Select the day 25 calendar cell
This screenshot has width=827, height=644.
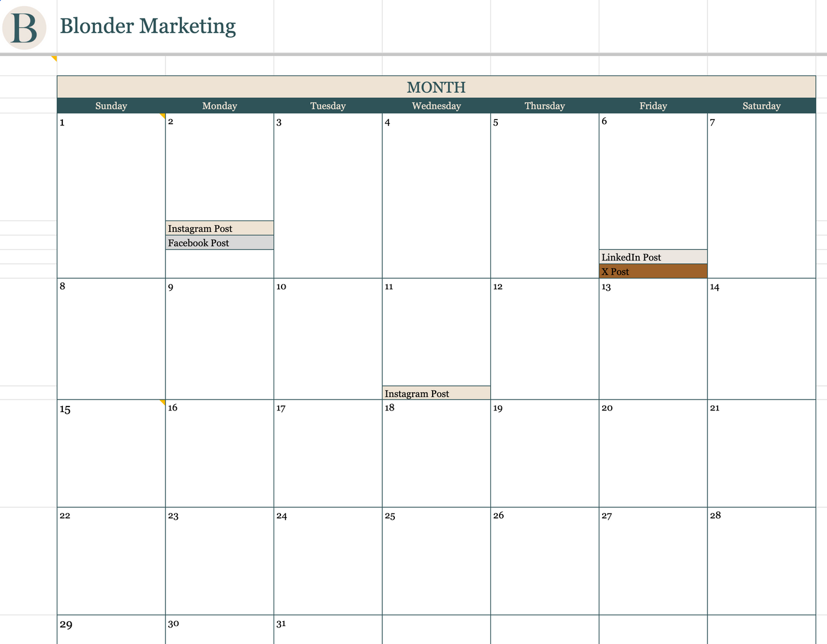[436, 561]
